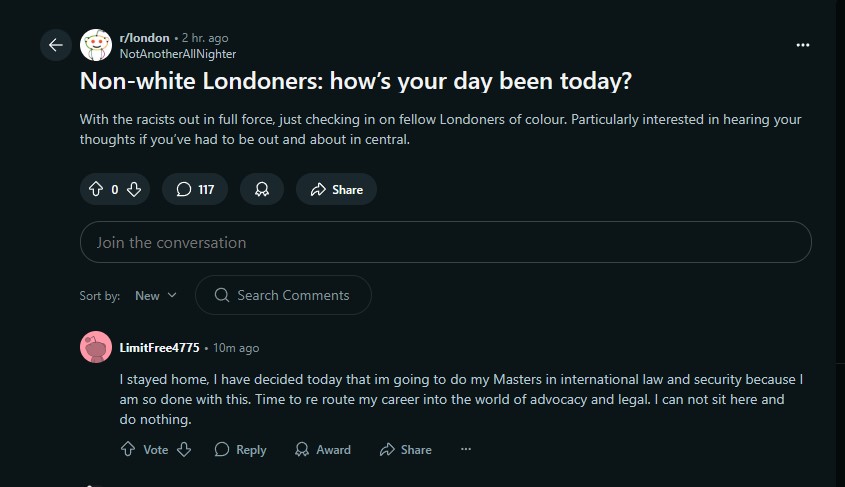The width and height of the screenshot is (845, 487).
Task: View NotAnotherAllNighter's user profile
Action: click(x=178, y=54)
